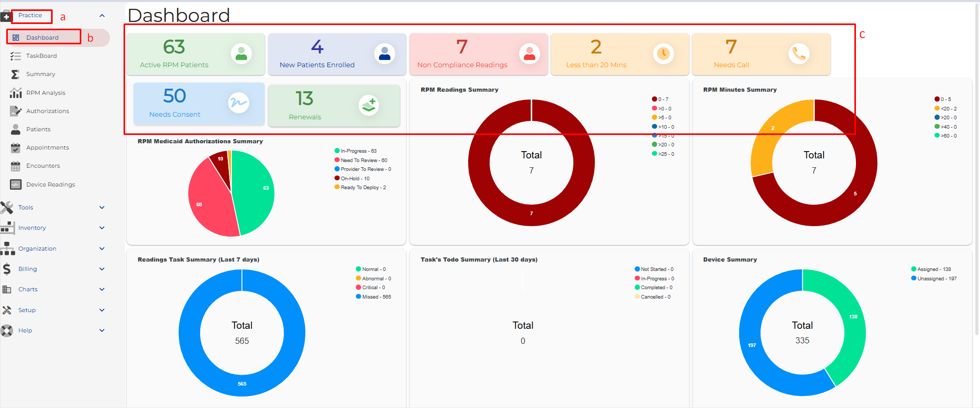Click the Less than 20 Mins clock icon
This screenshot has height=408, width=980.
pos(664,54)
